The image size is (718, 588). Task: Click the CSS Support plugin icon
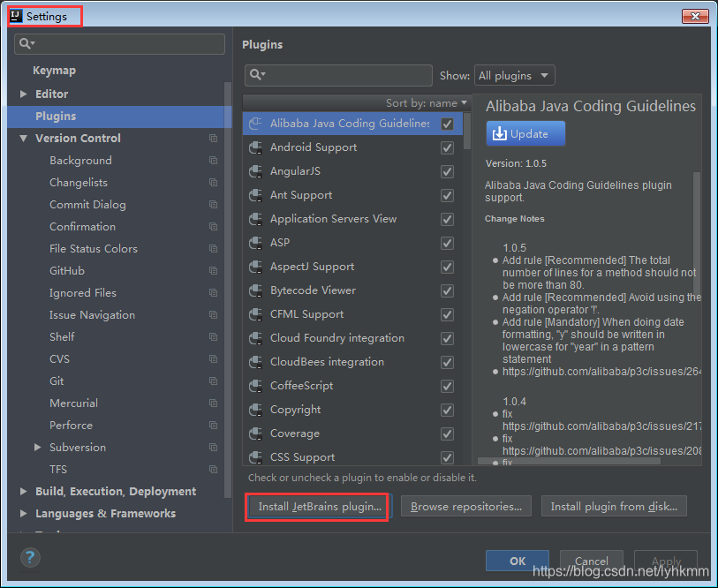tap(255, 457)
